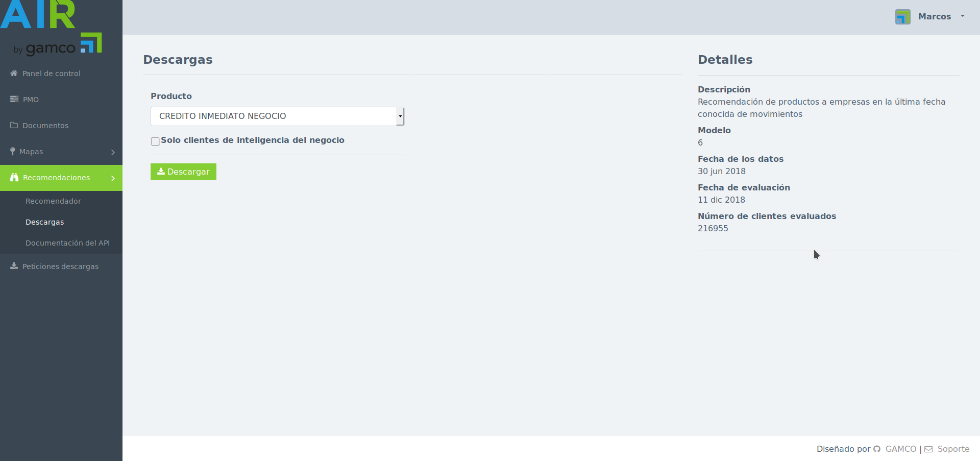The height and width of the screenshot is (461, 980).
Task: Click the date 11 dic 2018
Action: pos(721,200)
